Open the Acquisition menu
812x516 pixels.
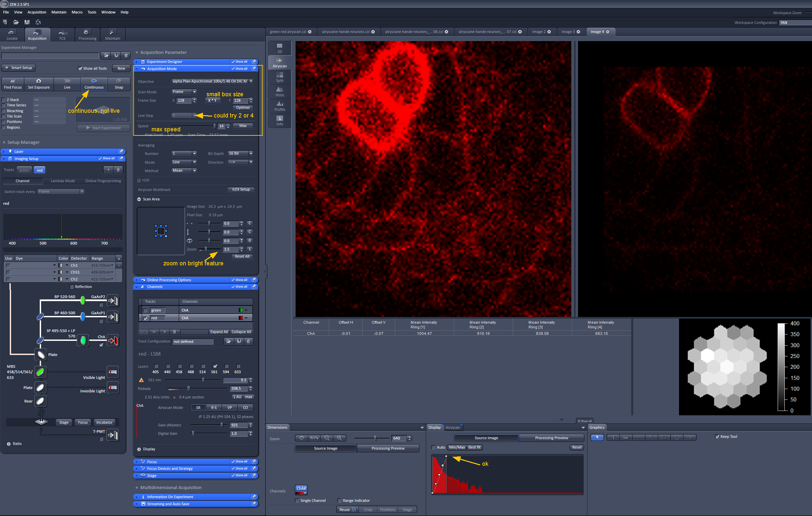click(37, 12)
